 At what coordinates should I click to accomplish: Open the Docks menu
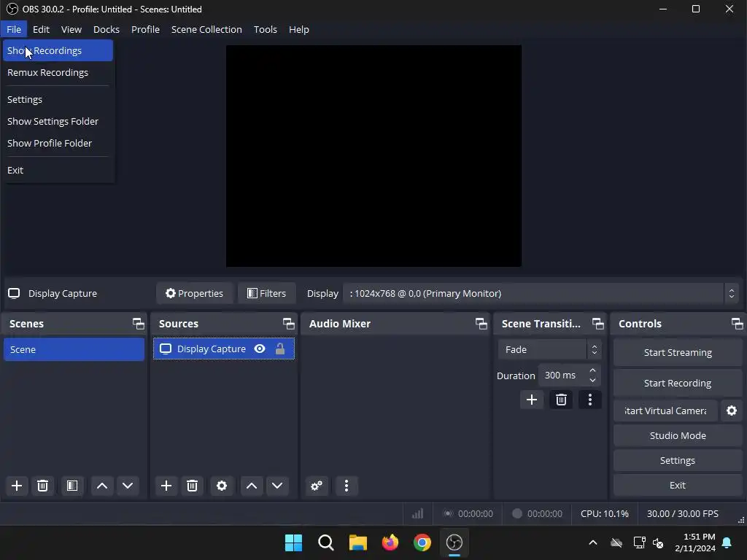coord(107,29)
